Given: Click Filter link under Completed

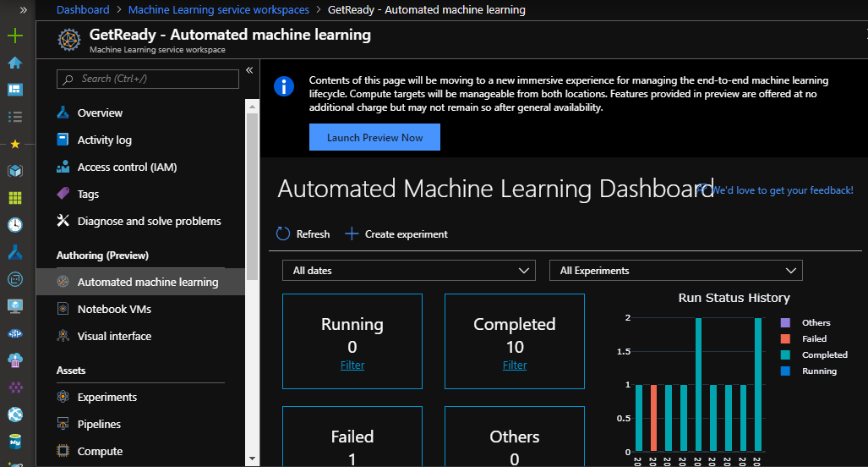Looking at the screenshot, I should tap(515, 365).
